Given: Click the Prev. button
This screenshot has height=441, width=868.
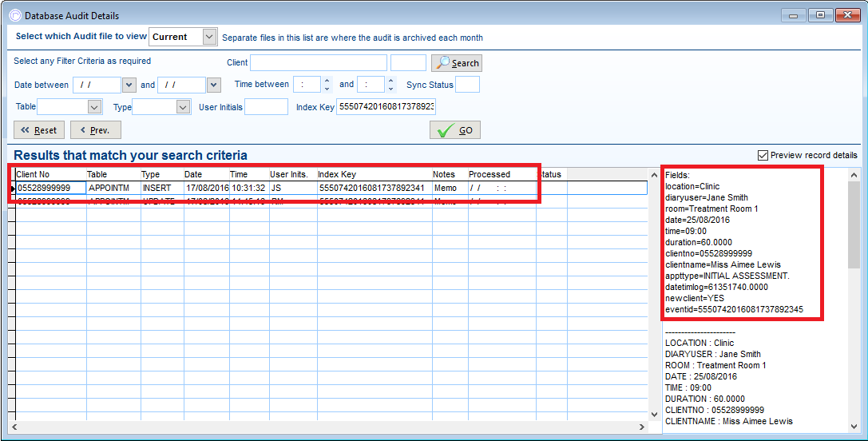Looking at the screenshot, I should point(95,130).
